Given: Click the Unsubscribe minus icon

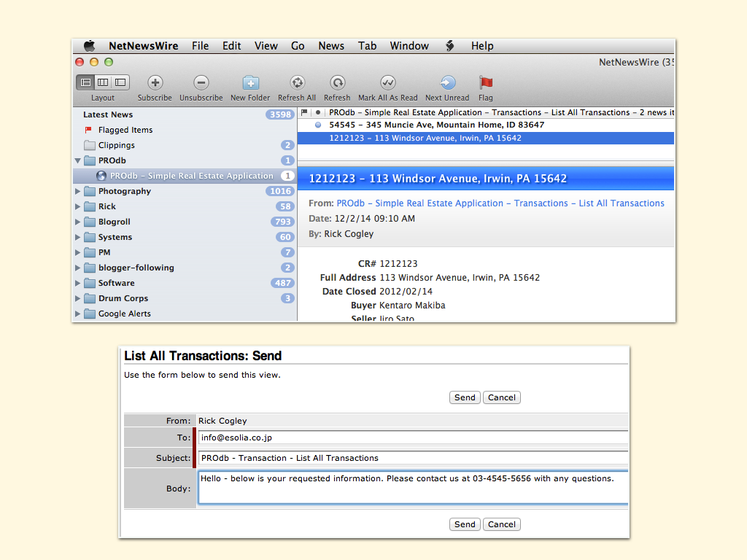Looking at the screenshot, I should pos(201,83).
